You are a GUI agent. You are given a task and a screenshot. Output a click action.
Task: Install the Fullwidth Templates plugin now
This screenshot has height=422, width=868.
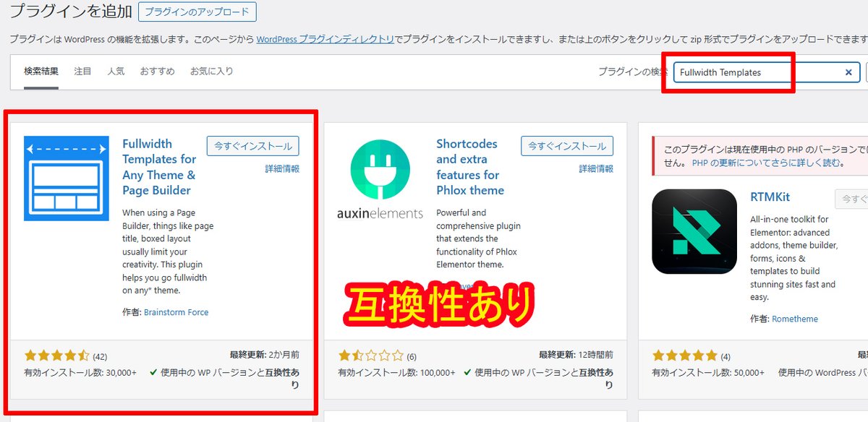(x=252, y=146)
